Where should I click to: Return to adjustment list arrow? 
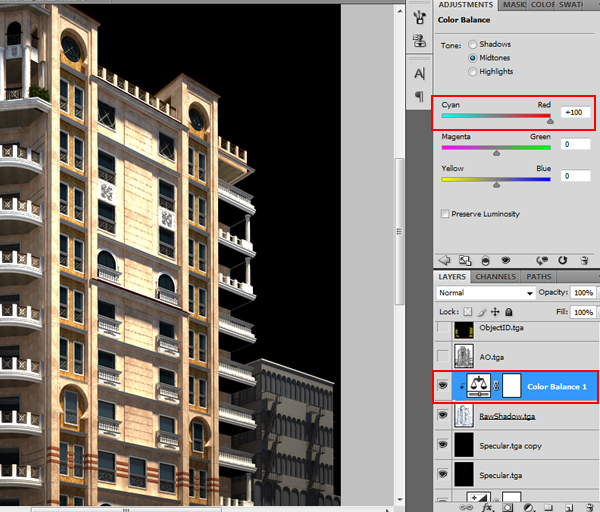click(x=444, y=259)
